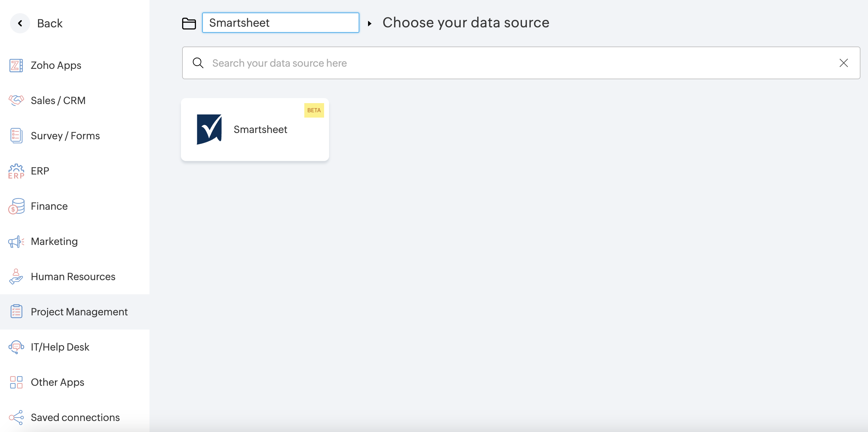The width and height of the screenshot is (868, 432).
Task: Click the Back arrow icon
Action: [x=20, y=23]
